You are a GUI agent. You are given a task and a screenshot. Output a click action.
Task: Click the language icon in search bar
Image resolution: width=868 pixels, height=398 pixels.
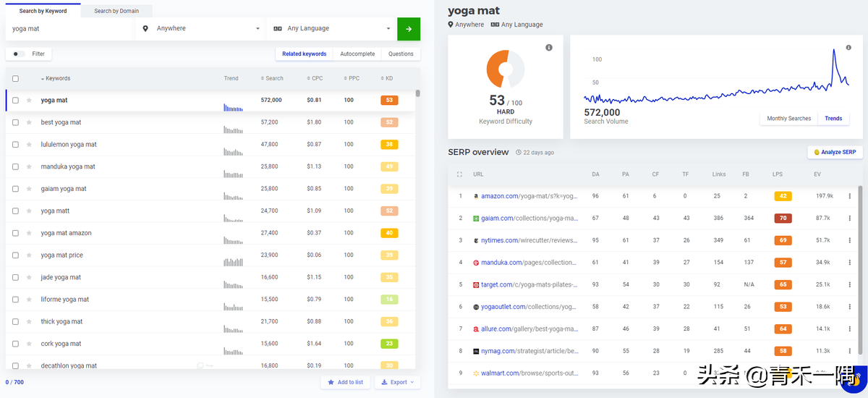(278, 29)
